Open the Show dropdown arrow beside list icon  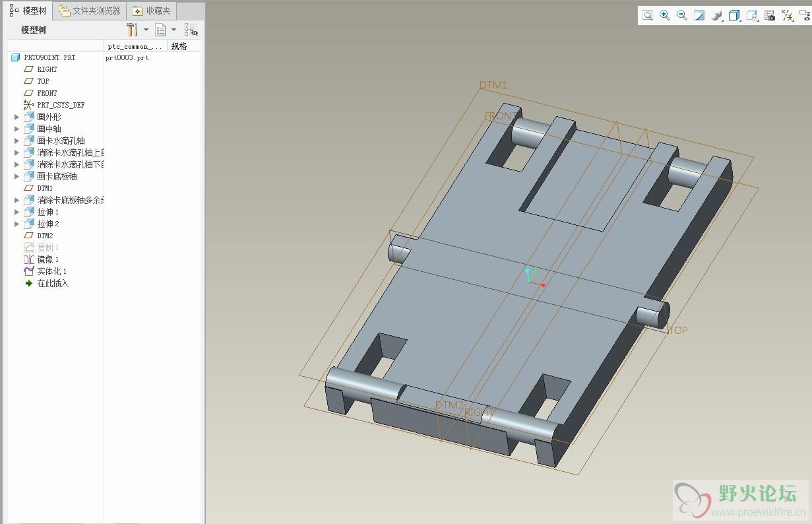point(173,30)
